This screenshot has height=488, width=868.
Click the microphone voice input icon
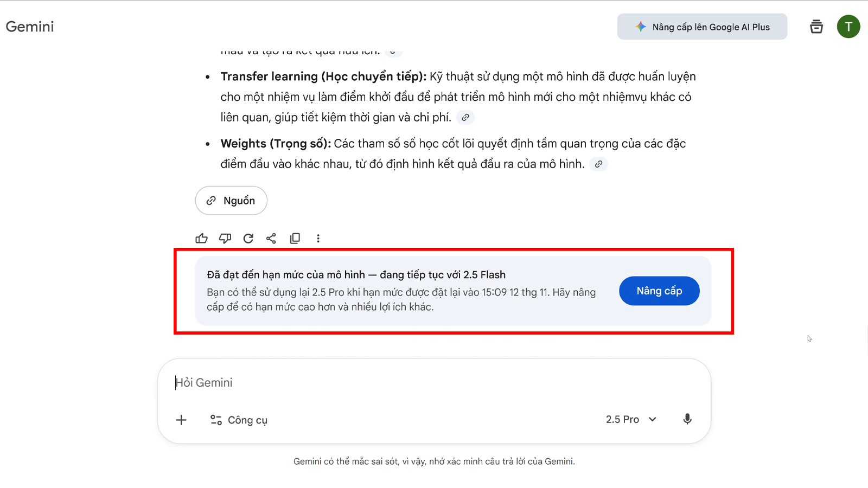pos(687,419)
